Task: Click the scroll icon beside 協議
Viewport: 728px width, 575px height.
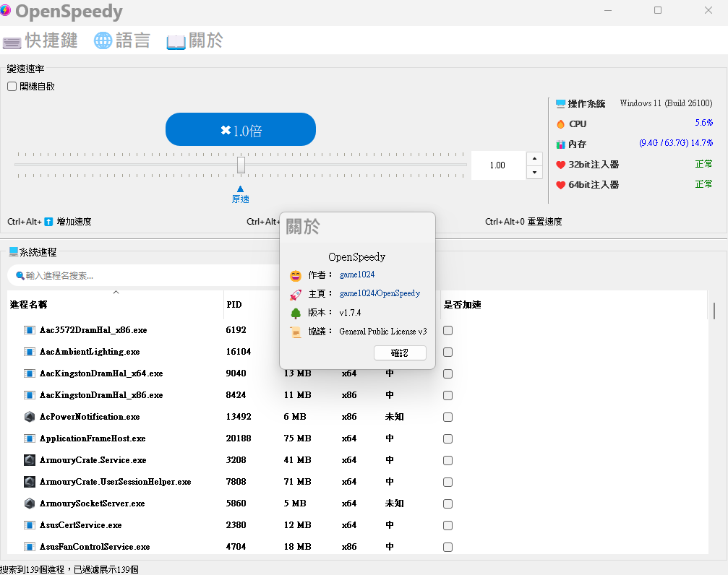Action: (x=296, y=332)
